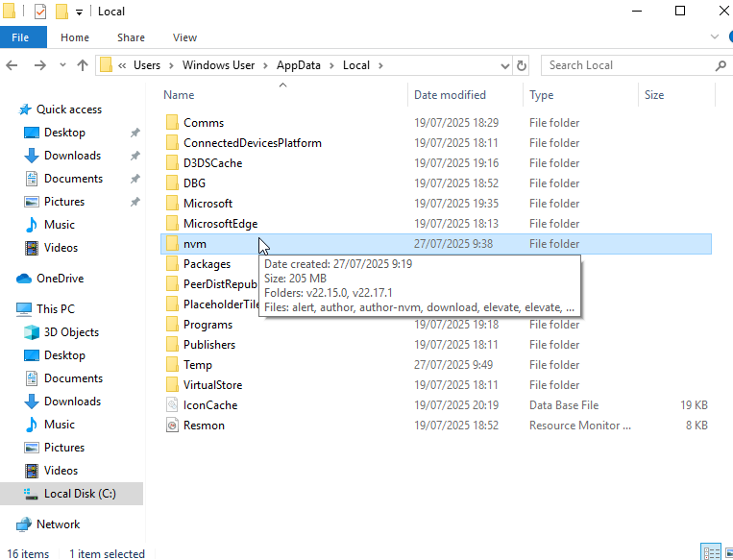
Task: Refresh the Local folder view
Action: point(522,66)
